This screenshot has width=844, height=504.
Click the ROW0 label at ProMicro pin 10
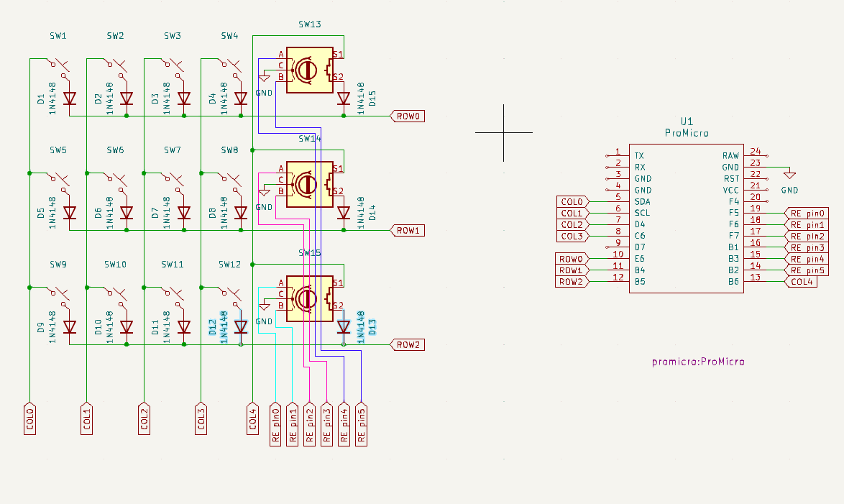[573, 259]
